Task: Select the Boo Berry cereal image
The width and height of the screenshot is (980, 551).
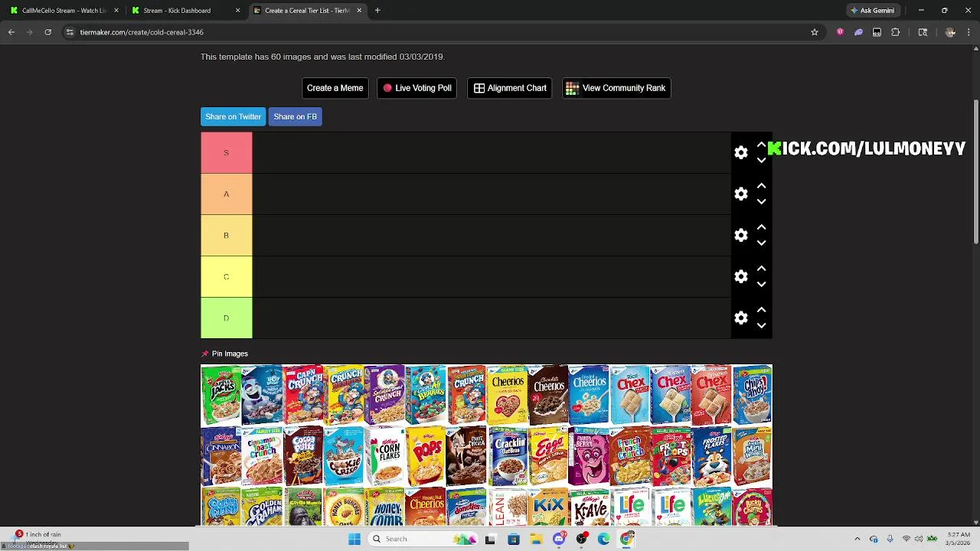Action: [262, 395]
